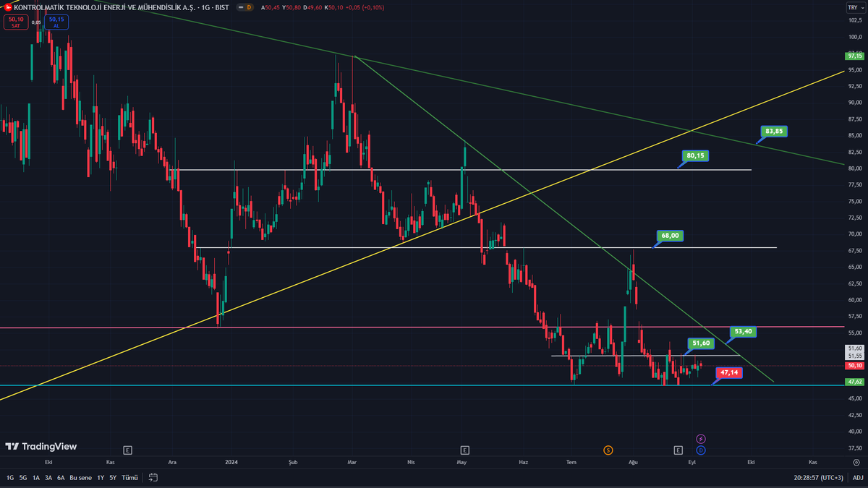This screenshot has height=488, width=868.
Task: Click the A50,45 open value
Action: (271, 7)
